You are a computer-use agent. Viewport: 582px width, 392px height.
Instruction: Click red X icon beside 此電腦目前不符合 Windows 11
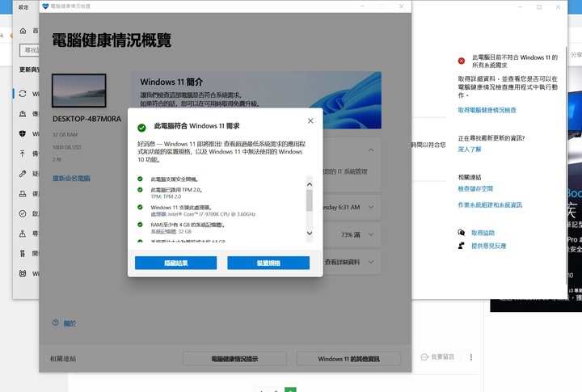pos(462,61)
